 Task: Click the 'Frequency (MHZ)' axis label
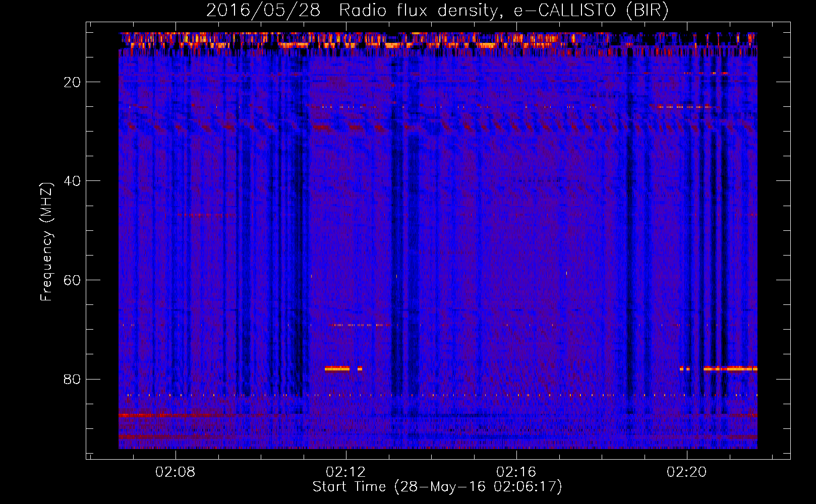coord(46,242)
